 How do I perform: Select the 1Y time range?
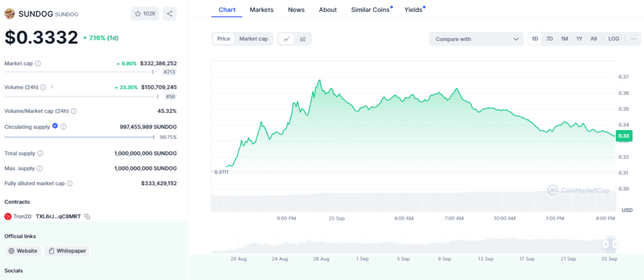tap(579, 38)
